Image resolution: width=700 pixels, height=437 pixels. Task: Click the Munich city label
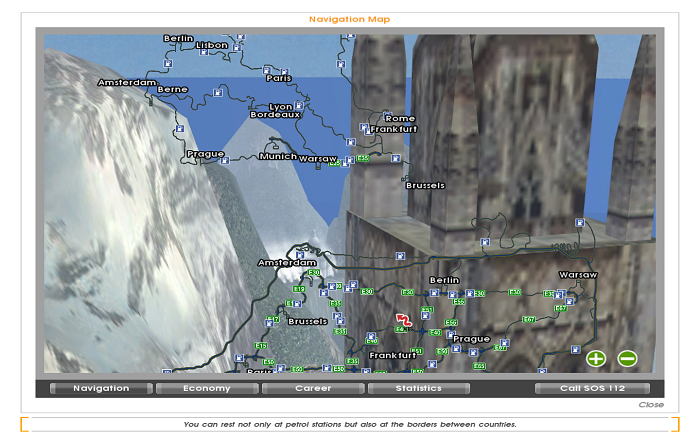pos(277,156)
